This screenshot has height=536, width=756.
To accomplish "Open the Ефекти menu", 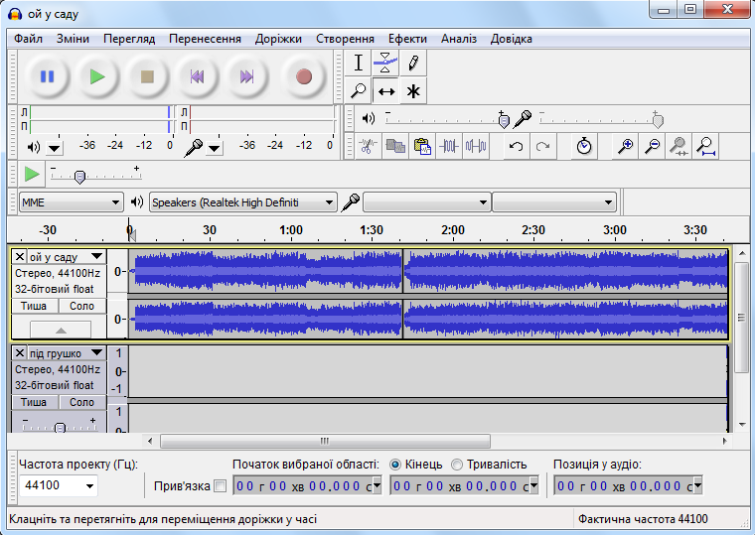I will (408, 39).
